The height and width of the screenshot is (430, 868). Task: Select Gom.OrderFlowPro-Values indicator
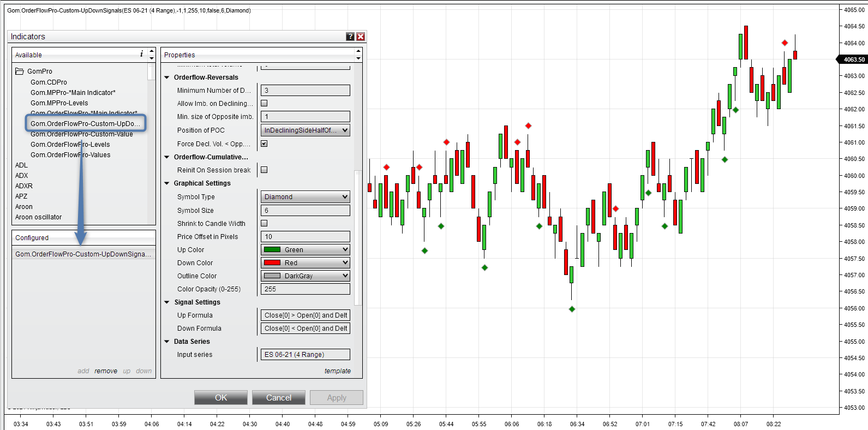pyautogui.click(x=70, y=155)
